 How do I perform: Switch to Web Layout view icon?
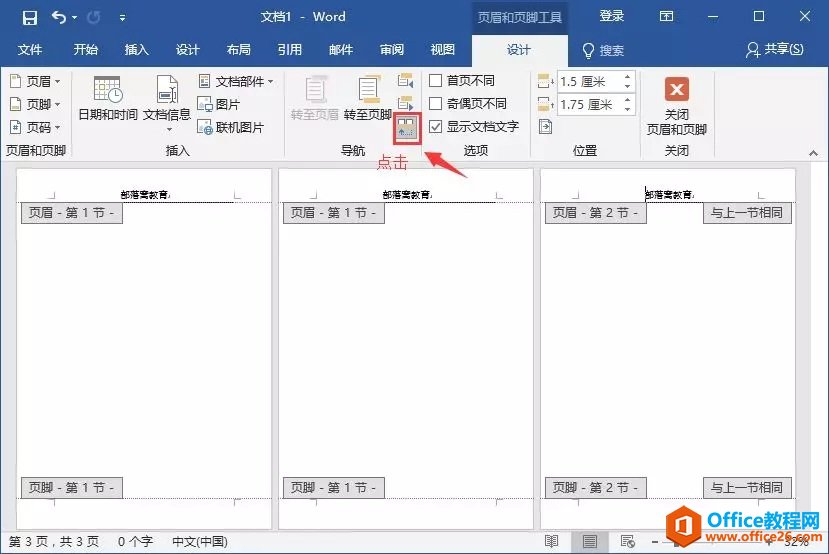[x=628, y=541]
